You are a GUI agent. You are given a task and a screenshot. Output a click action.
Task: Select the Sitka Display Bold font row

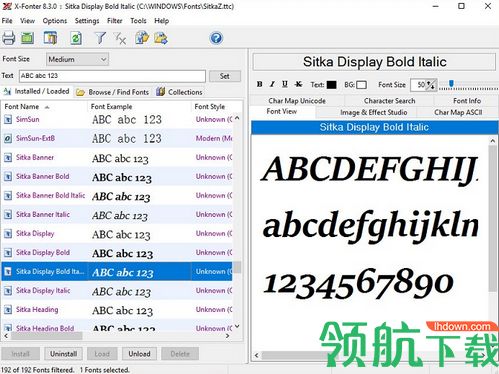[117, 252]
